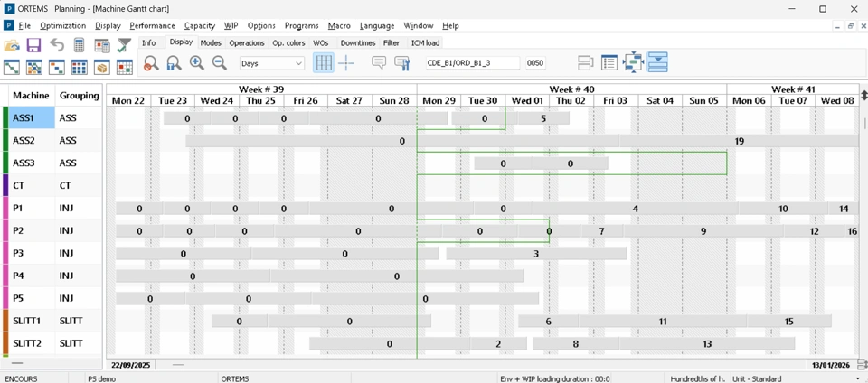Viewport: 868px width, 383px height.
Task: Switch to the Filter tab
Action: (x=392, y=42)
